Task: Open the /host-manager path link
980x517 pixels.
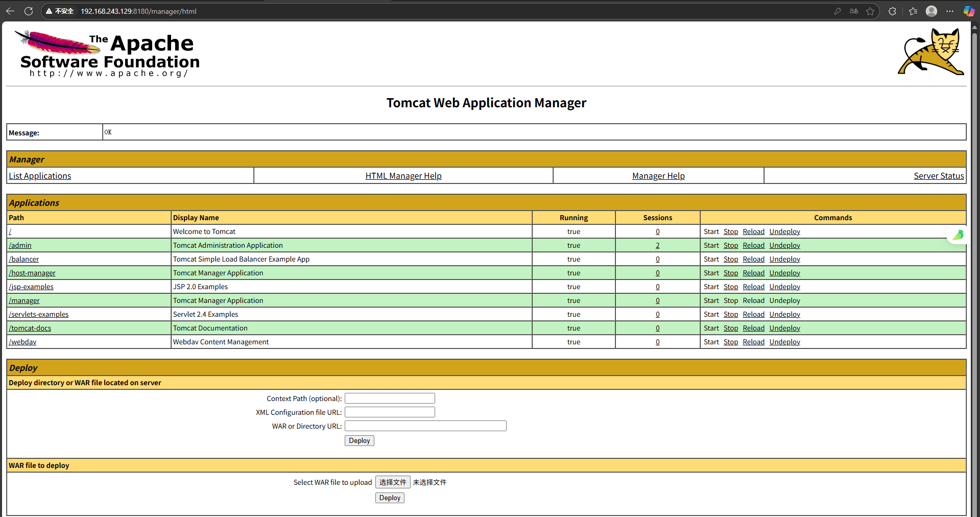Action: 32,273
